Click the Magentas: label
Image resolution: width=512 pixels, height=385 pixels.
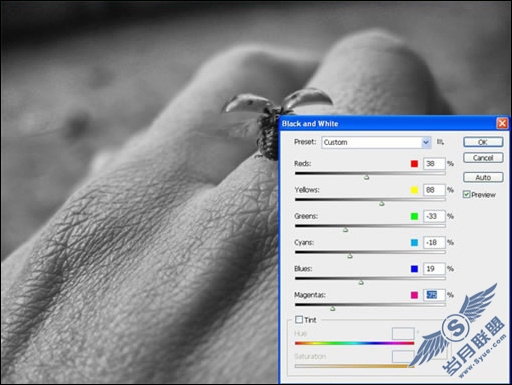pyautogui.click(x=310, y=295)
